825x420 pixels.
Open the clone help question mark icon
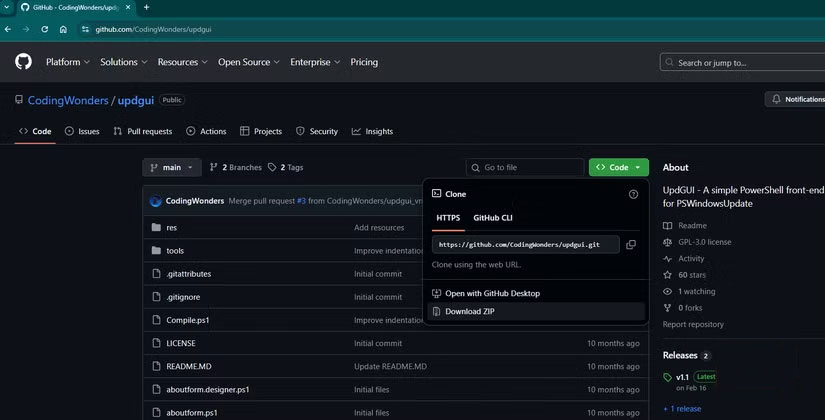(633, 194)
